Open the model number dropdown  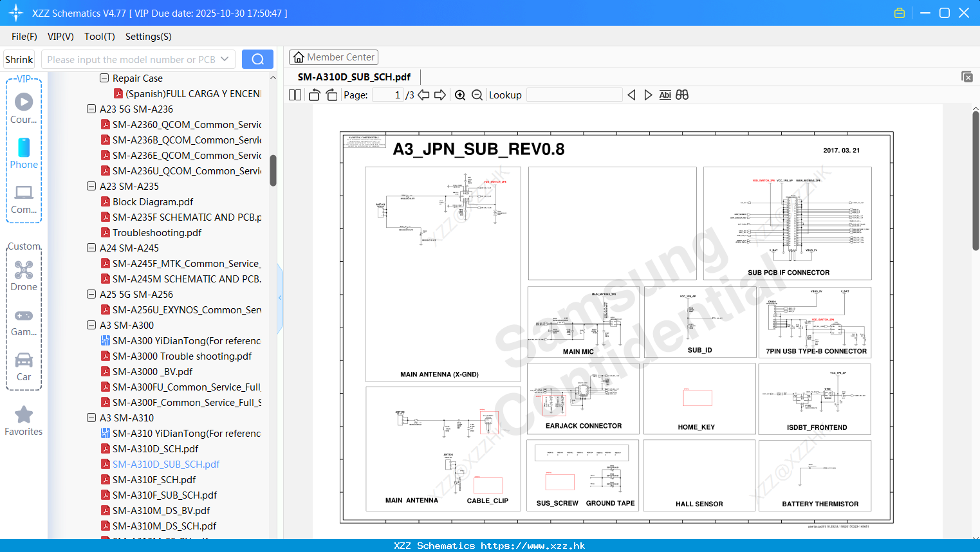225,59
